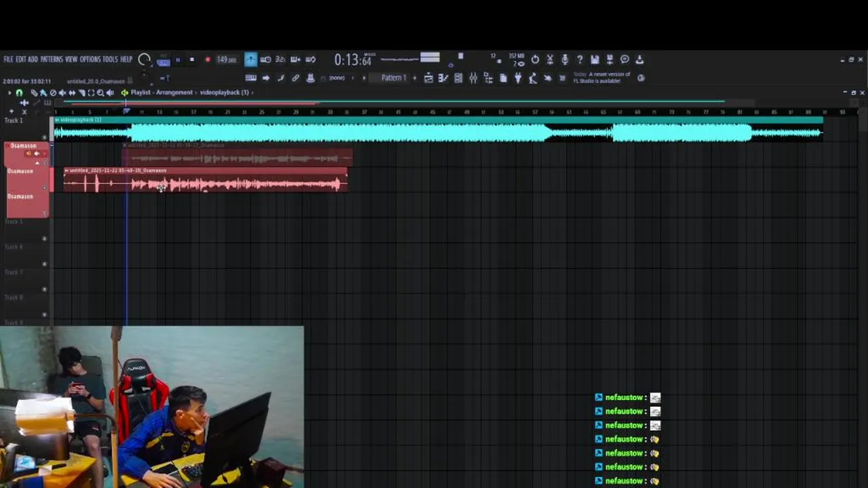This screenshot has height=488, width=868.
Task: Toggle pattern/song mode switch
Action: 163,61
